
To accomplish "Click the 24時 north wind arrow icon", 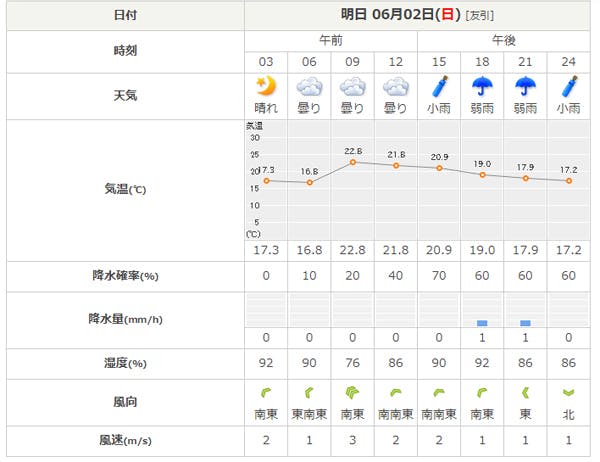I will 569,393.
